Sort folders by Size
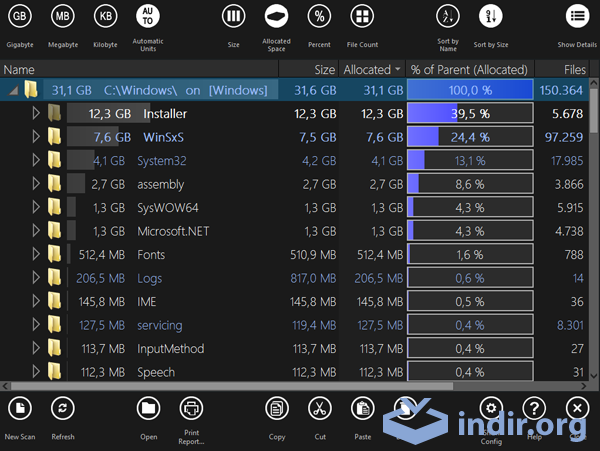The image size is (600, 451). point(491,16)
